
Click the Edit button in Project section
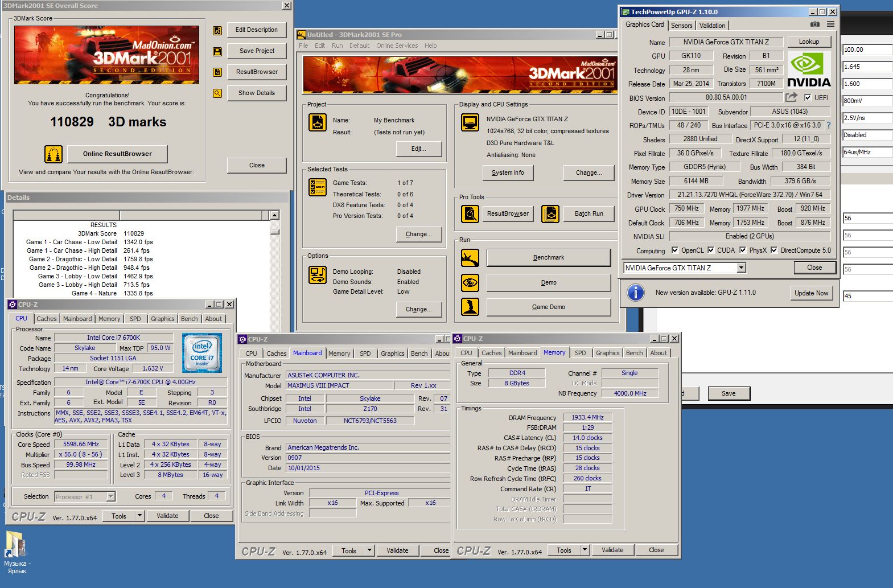(418, 149)
